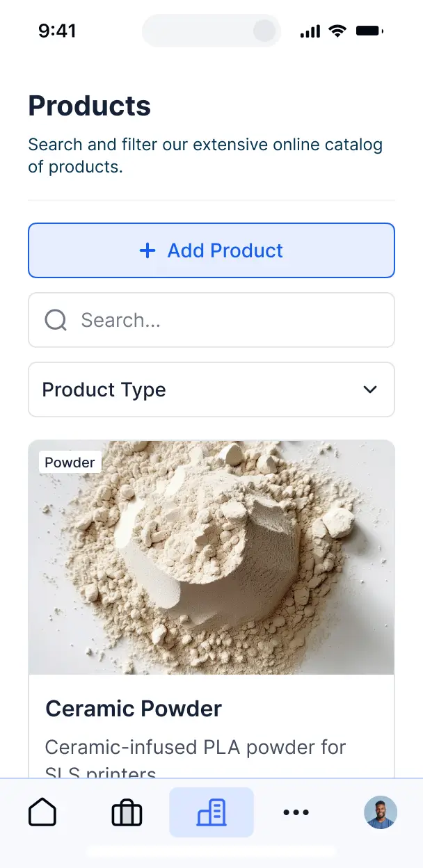
Task: Click the plus icon beside Add Product
Action: click(147, 250)
